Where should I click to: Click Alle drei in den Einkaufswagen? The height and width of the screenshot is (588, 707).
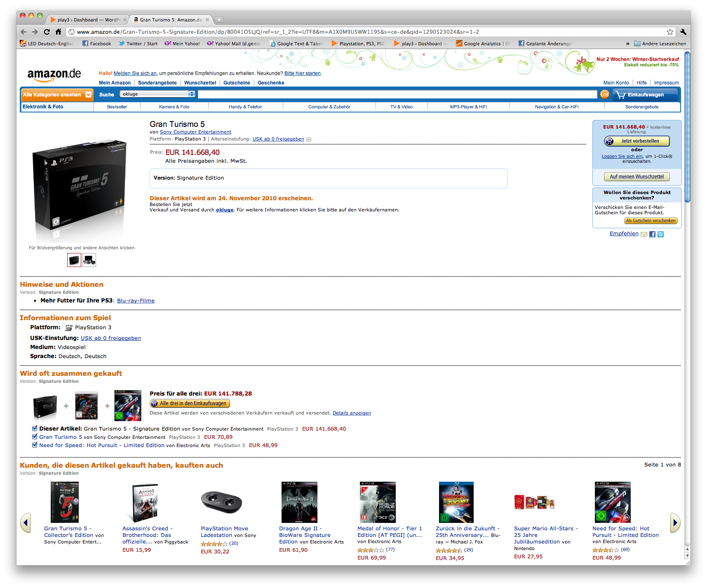pyautogui.click(x=190, y=403)
